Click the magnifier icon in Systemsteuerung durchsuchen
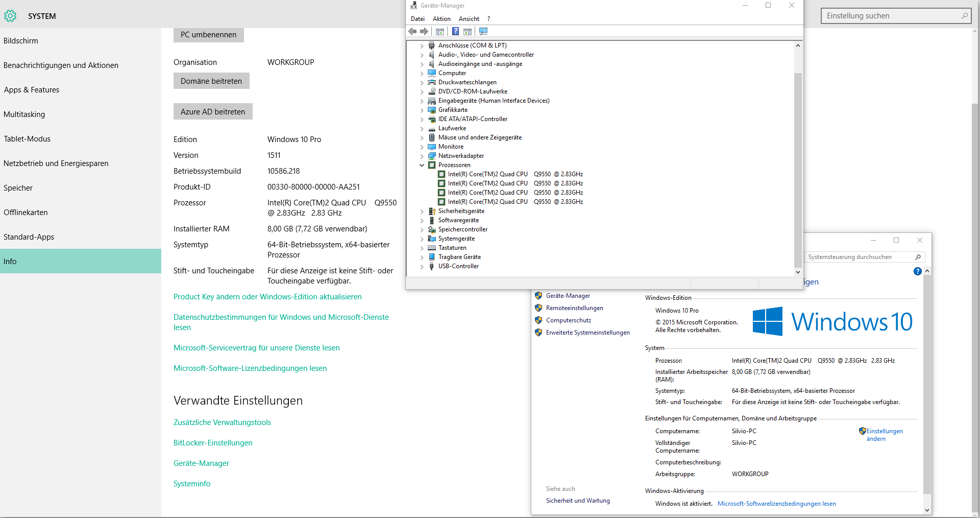The height and width of the screenshot is (518, 980). point(918,257)
